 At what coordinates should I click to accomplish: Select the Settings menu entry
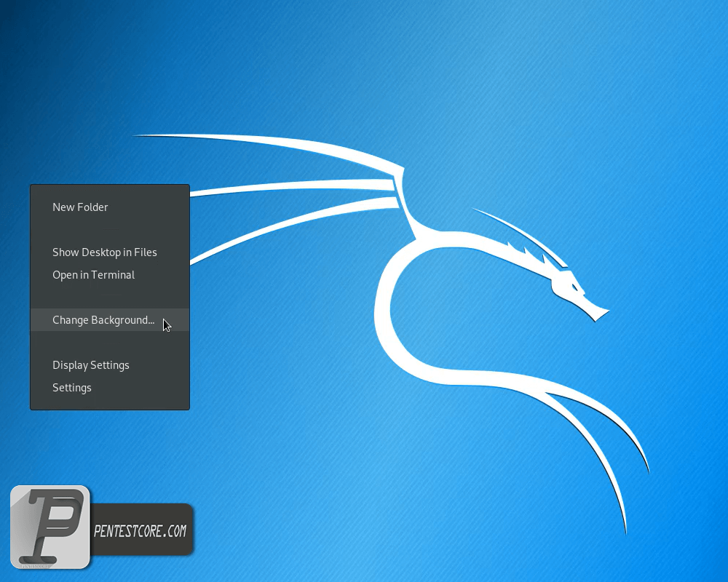pos(110,388)
